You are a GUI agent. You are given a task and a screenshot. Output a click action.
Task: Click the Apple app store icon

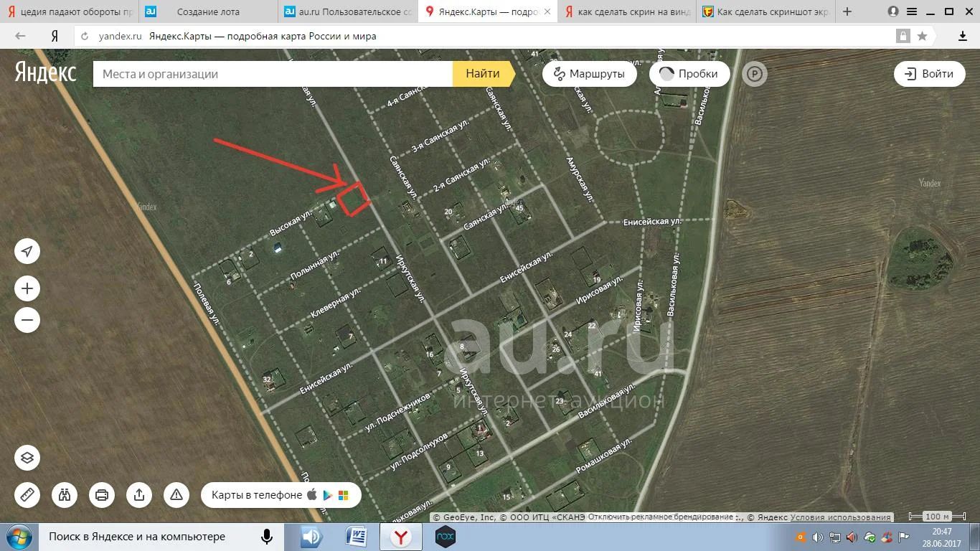(x=312, y=495)
